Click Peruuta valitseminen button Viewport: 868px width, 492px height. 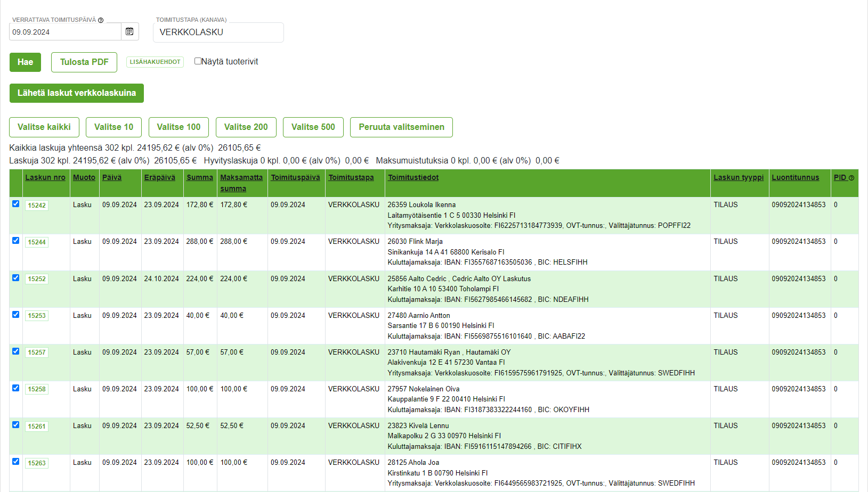tap(401, 127)
